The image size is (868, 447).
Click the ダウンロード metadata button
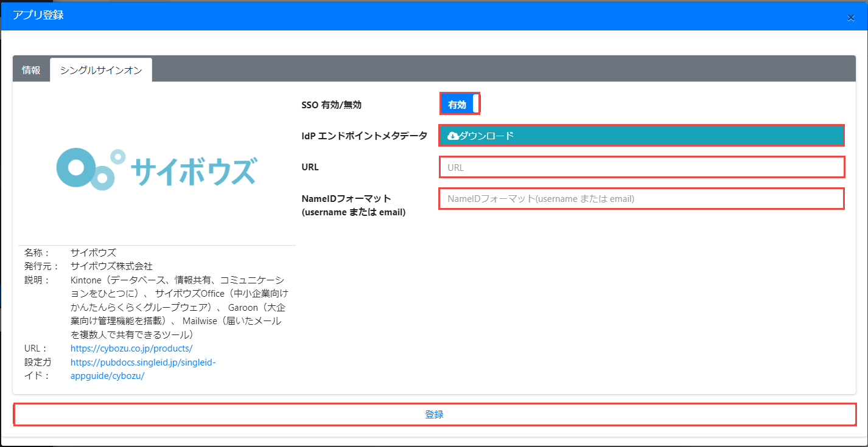[x=642, y=136]
